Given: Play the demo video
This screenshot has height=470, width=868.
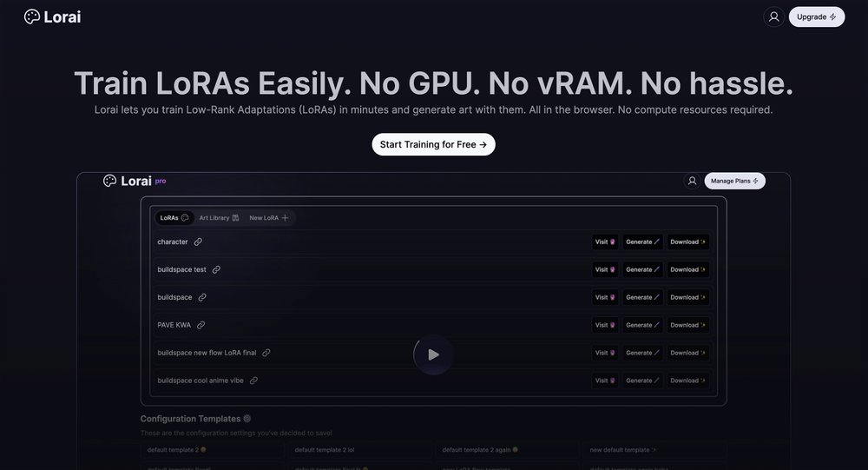Looking at the screenshot, I should click(433, 354).
